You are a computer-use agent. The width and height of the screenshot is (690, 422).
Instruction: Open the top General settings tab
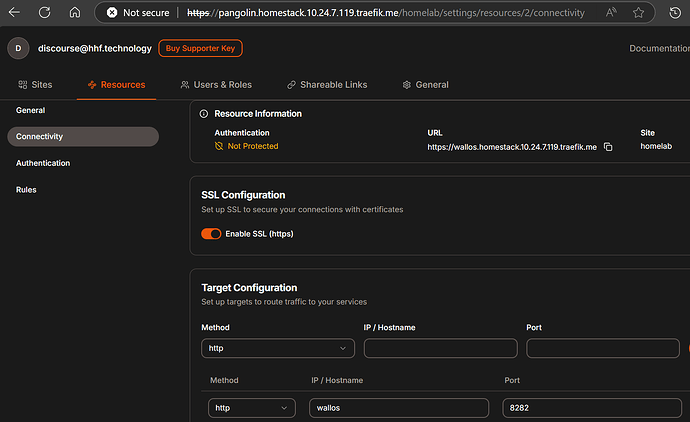426,84
